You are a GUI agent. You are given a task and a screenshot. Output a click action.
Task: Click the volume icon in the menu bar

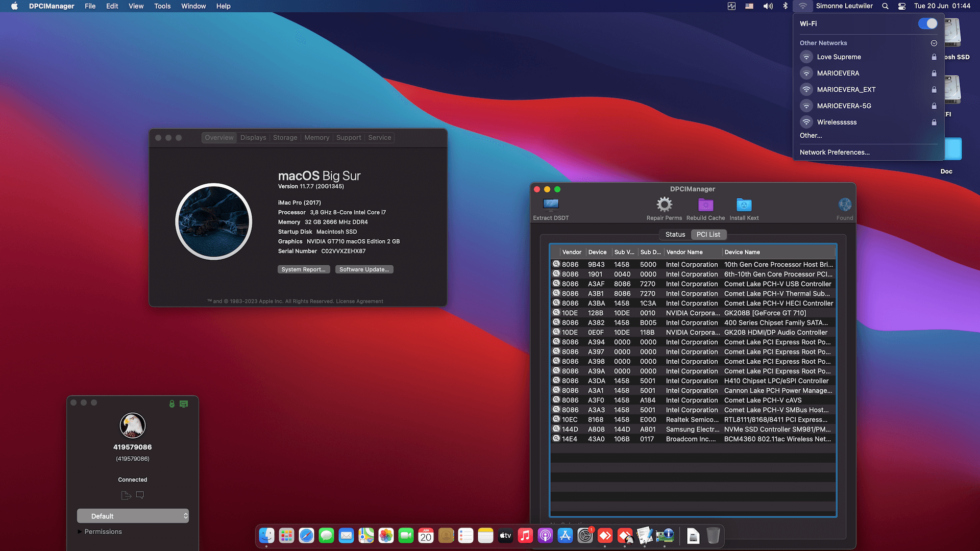[768, 6]
